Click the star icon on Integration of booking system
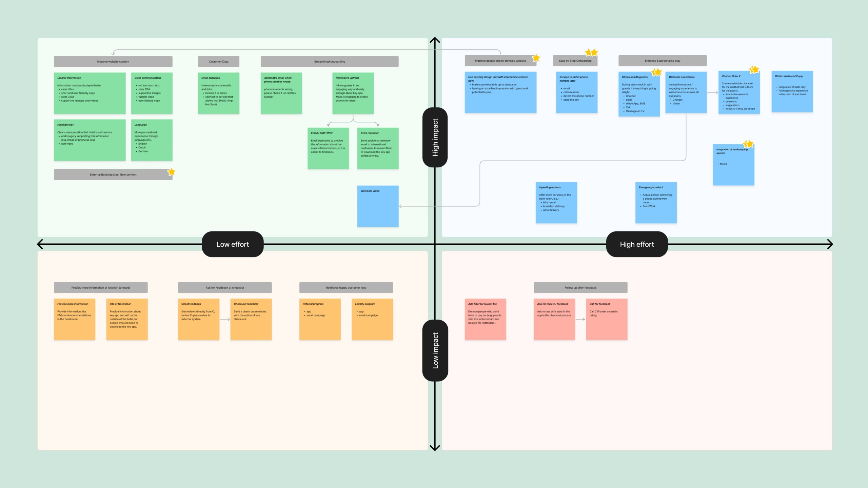868x488 pixels. 748,144
